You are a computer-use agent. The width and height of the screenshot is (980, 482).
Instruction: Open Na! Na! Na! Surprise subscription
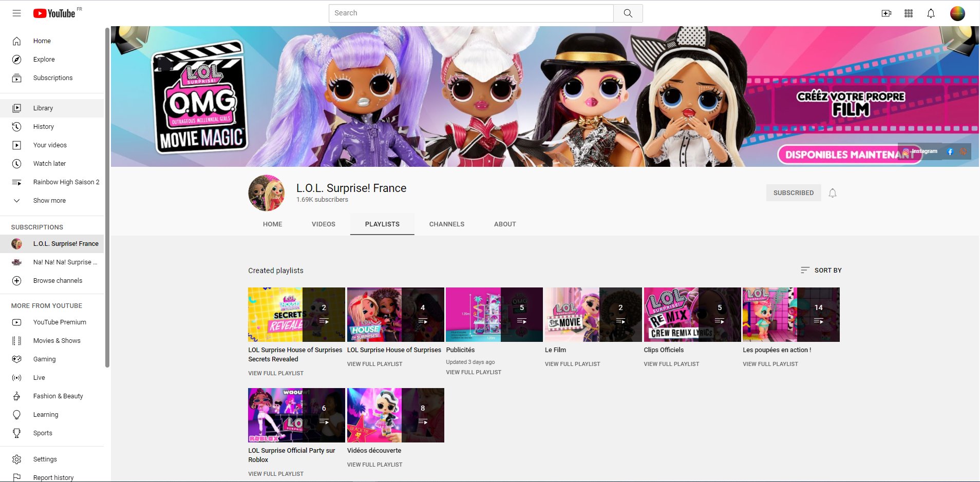(x=52, y=262)
